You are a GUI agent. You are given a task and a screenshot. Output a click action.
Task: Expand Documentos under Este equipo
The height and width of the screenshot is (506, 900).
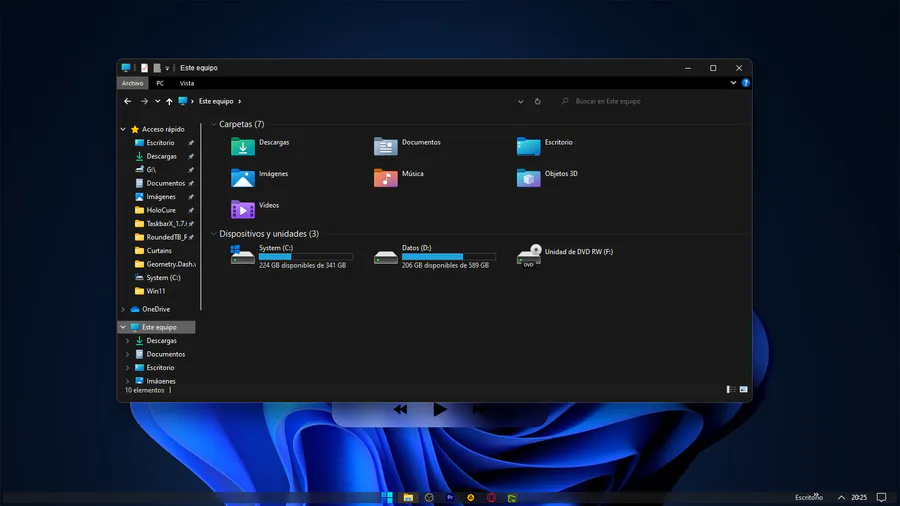coord(127,354)
